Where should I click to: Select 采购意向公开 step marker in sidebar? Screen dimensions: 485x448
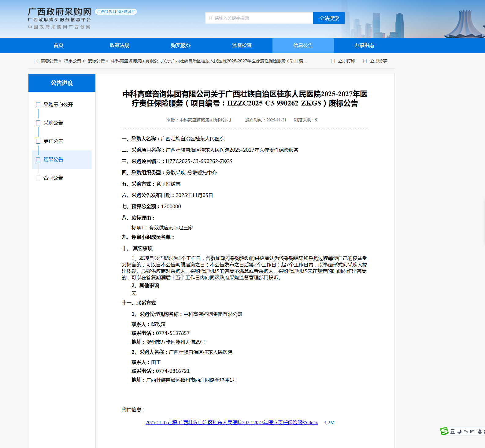click(x=38, y=105)
